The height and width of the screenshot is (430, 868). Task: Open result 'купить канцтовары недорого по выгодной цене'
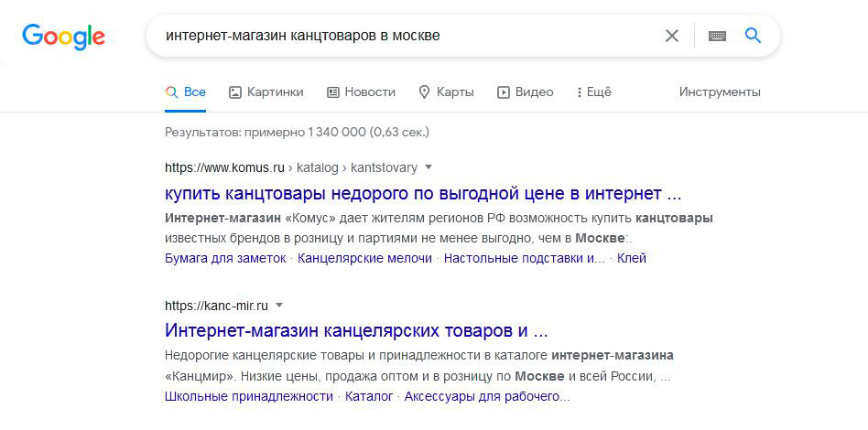pos(423,194)
